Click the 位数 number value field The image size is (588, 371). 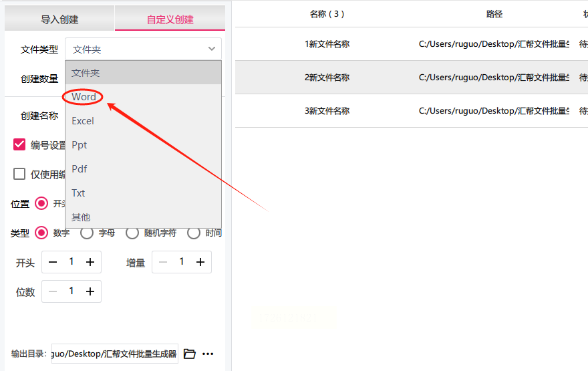pos(71,291)
